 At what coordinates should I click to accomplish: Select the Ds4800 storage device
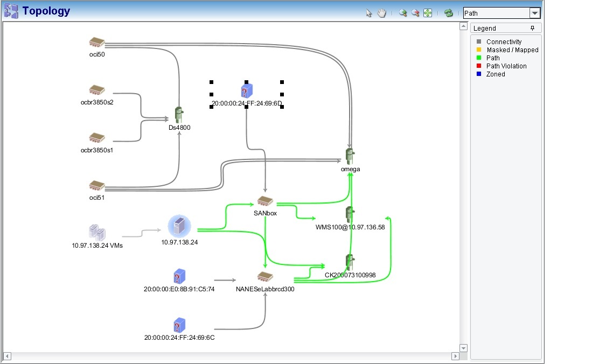tap(179, 115)
